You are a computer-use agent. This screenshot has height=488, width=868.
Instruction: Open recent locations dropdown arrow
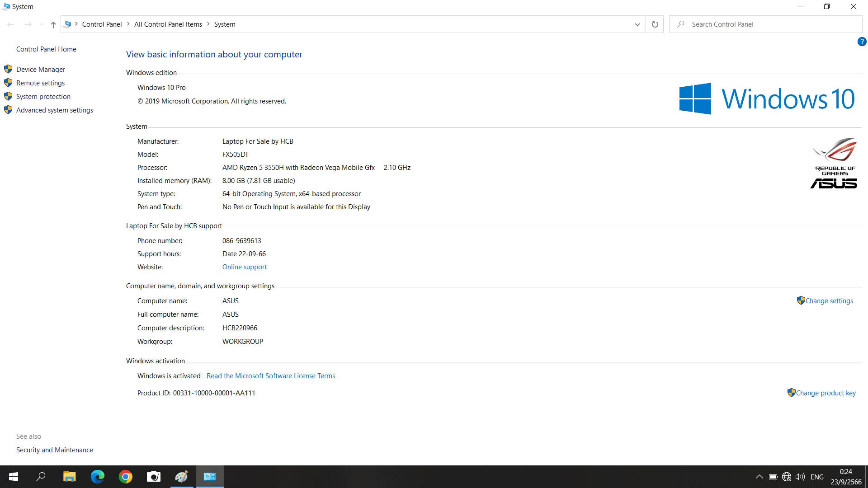pyautogui.click(x=41, y=24)
